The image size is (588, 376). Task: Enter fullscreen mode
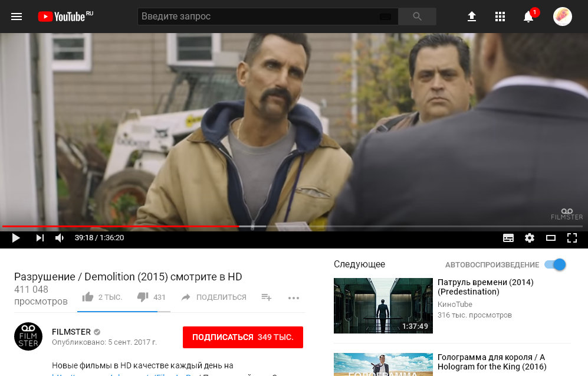(572, 238)
